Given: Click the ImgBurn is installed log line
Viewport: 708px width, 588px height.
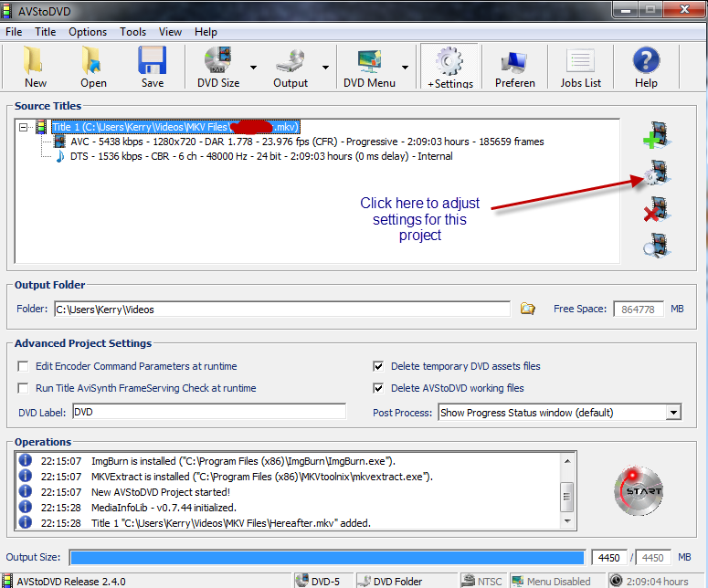Looking at the screenshot, I should [243, 461].
